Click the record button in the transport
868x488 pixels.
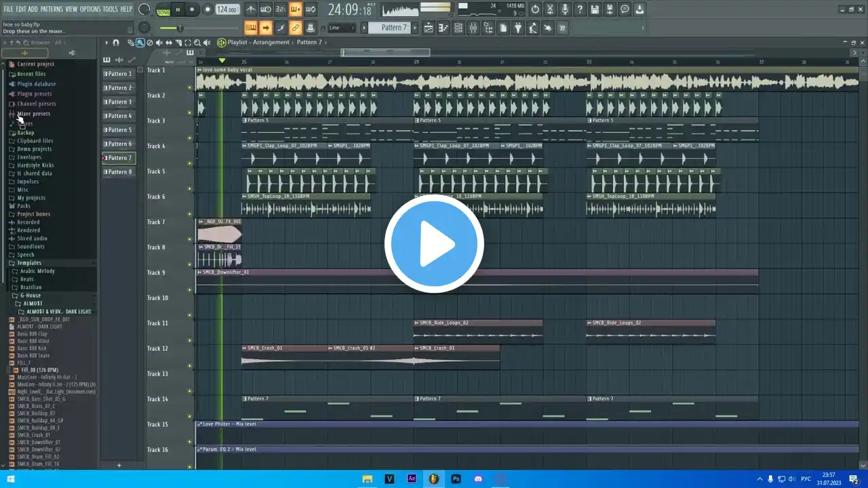[x=208, y=9]
